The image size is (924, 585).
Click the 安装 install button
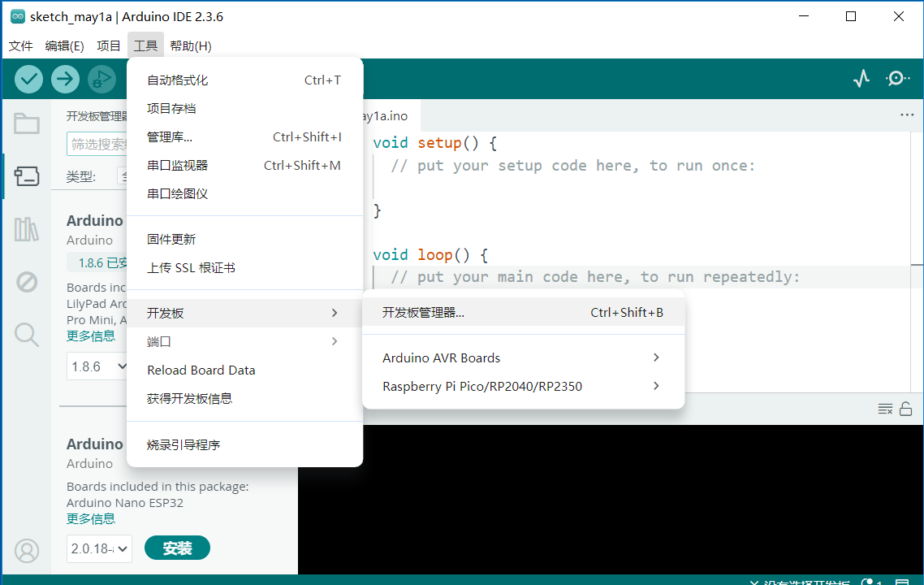pyautogui.click(x=177, y=548)
